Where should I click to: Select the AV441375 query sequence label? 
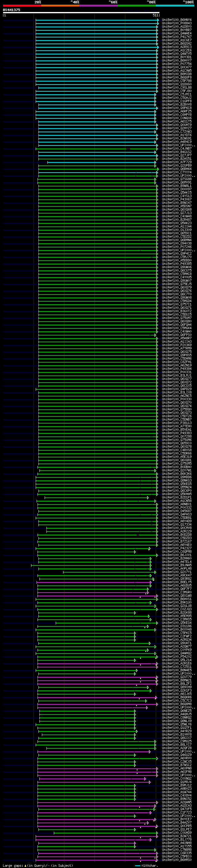(11, 10)
